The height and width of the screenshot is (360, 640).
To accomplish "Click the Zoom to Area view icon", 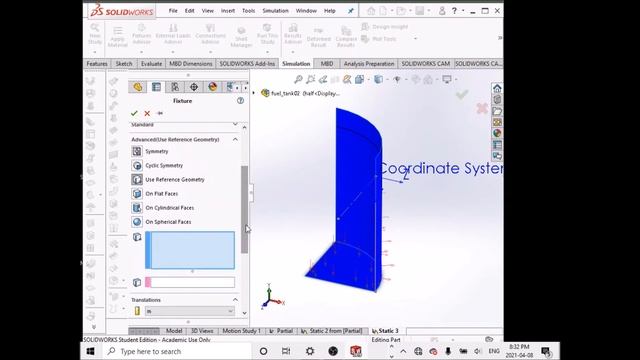I will coord(311,80).
